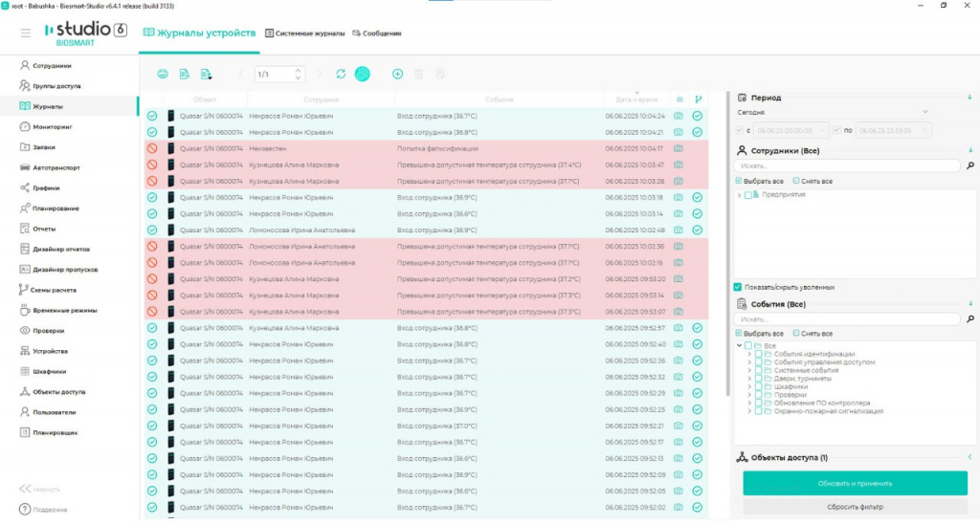This screenshot has height=526, width=980.
Task: Click camera column header icon
Action: [x=679, y=99]
